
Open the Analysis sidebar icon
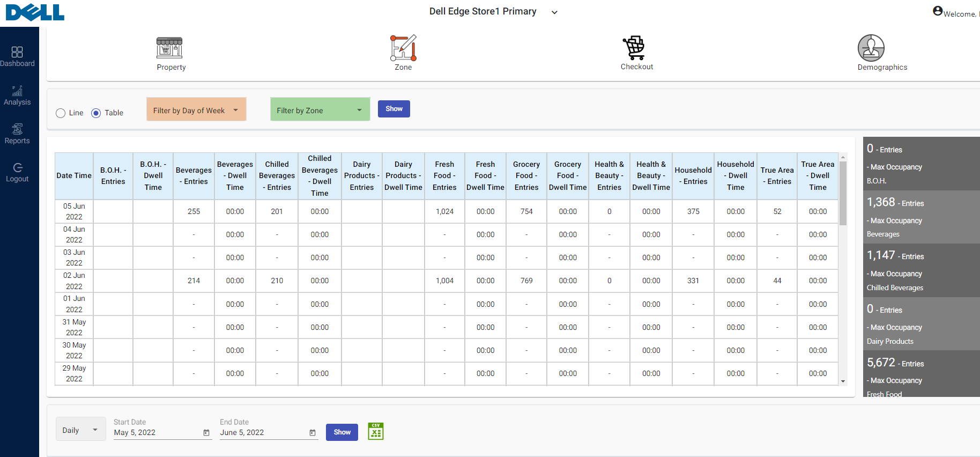(17, 91)
